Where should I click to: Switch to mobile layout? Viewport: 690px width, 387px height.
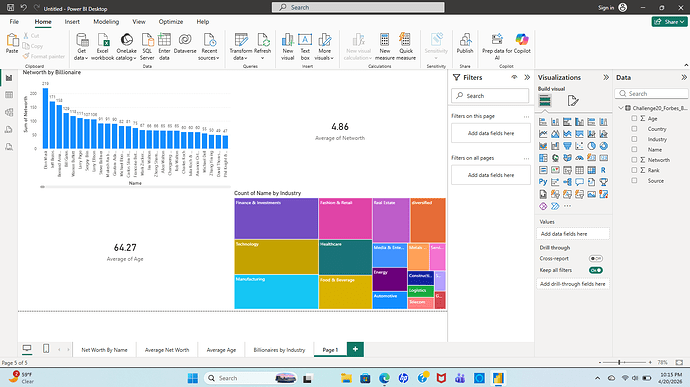click(x=46, y=349)
